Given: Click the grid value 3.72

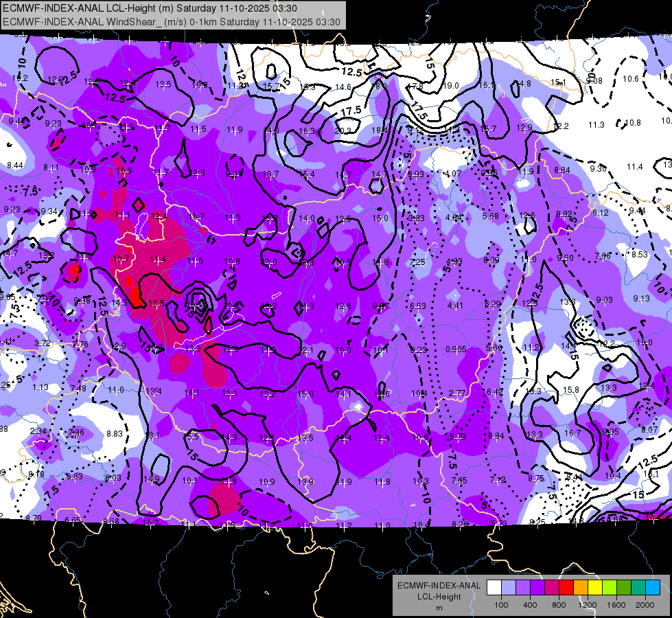Looking at the screenshot, I should 43,343.
